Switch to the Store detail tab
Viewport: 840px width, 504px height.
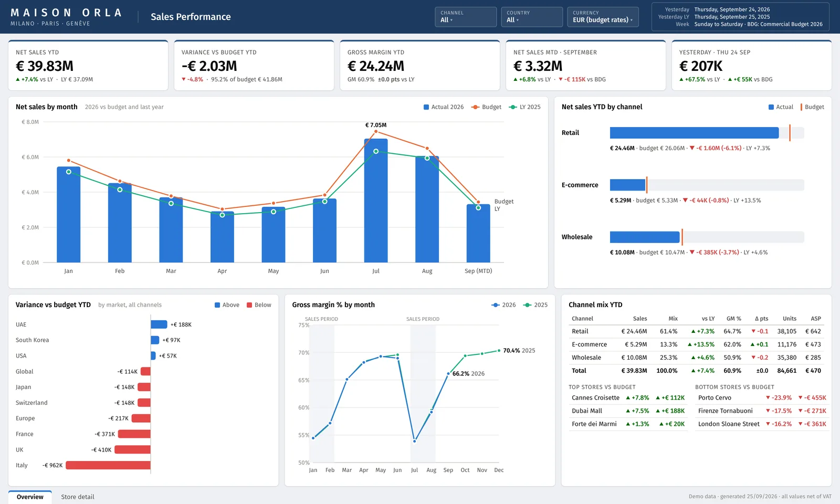coord(78,497)
